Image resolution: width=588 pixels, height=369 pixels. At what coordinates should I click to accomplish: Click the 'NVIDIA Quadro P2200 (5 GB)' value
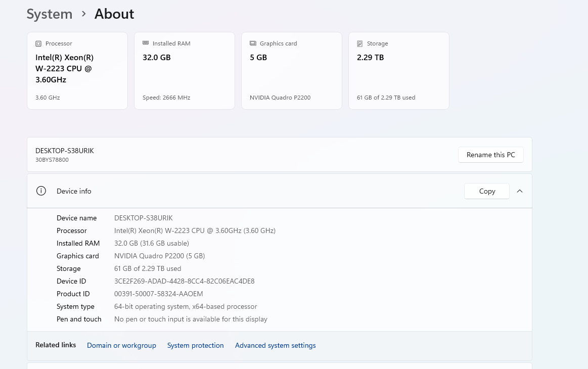[159, 256]
